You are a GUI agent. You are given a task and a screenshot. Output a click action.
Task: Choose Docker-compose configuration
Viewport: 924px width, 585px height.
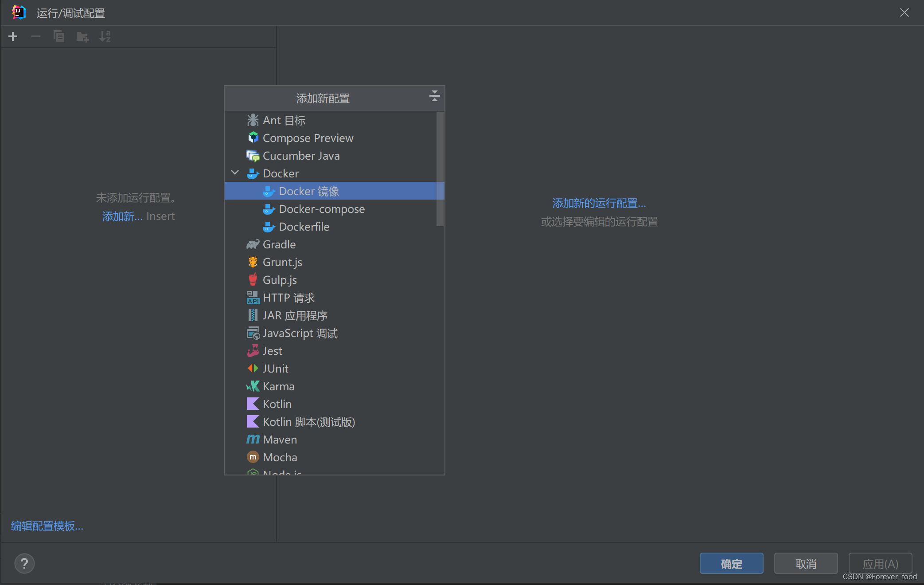330,209
